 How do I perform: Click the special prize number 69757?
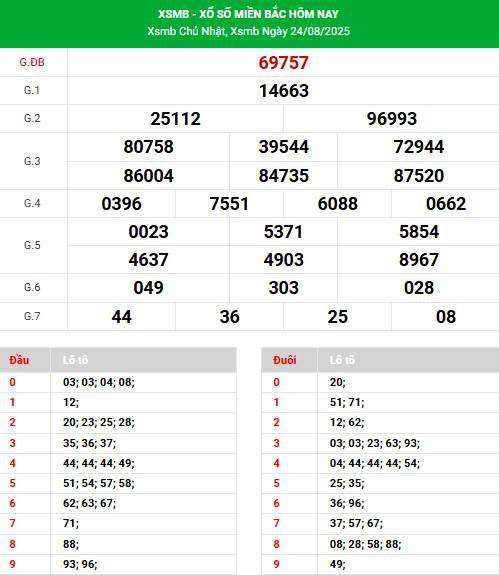(283, 63)
